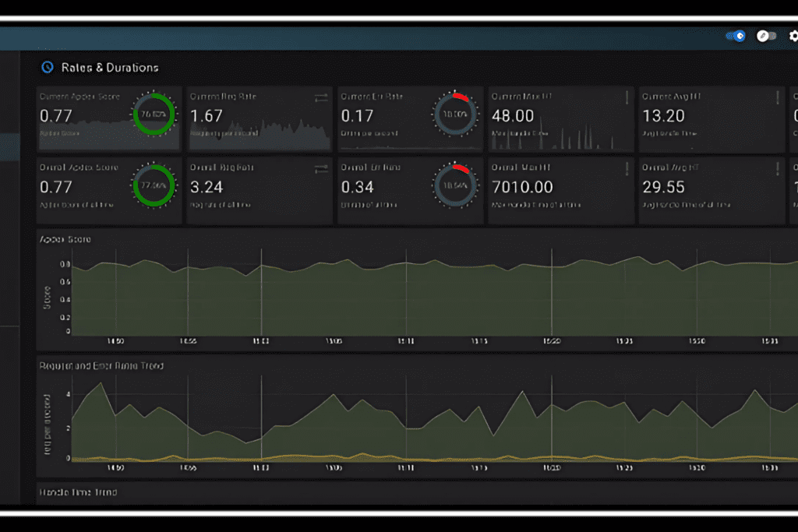Viewport: 798px width, 532px height.
Task: Click the Current Max HT card title
Action: [521, 96]
